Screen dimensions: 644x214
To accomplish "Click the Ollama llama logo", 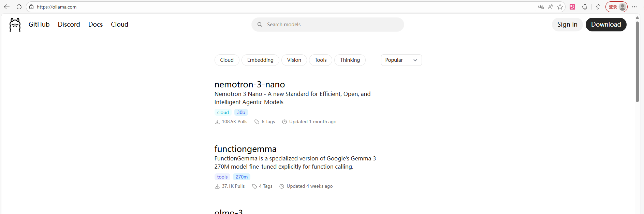I will [x=15, y=25].
